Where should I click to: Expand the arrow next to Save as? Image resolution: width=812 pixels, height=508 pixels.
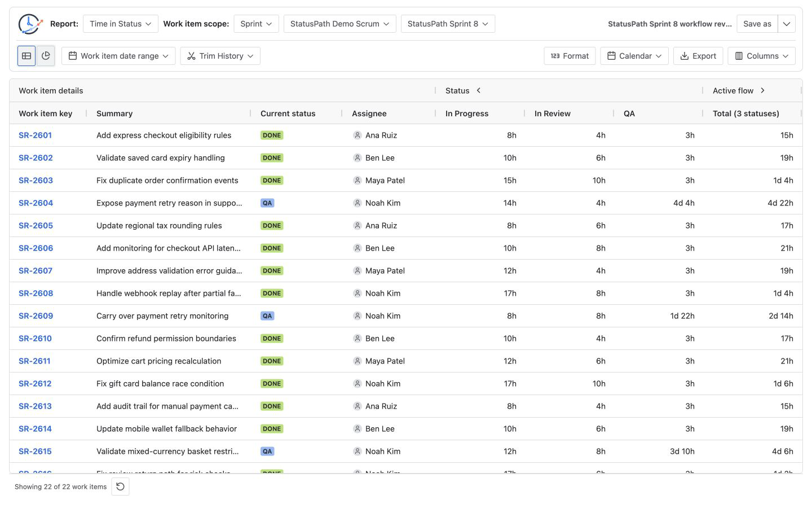[x=787, y=24]
